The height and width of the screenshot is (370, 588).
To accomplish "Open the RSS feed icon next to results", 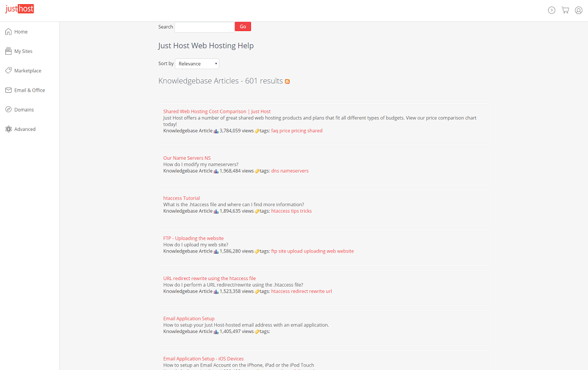I will [x=288, y=82].
